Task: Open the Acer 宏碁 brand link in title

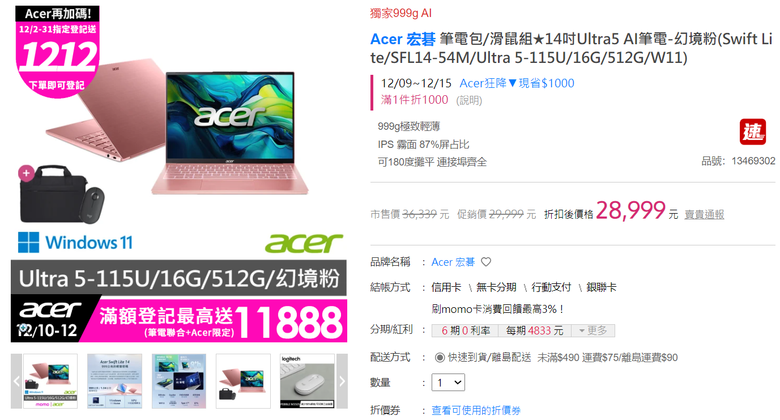Action: coord(403,39)
